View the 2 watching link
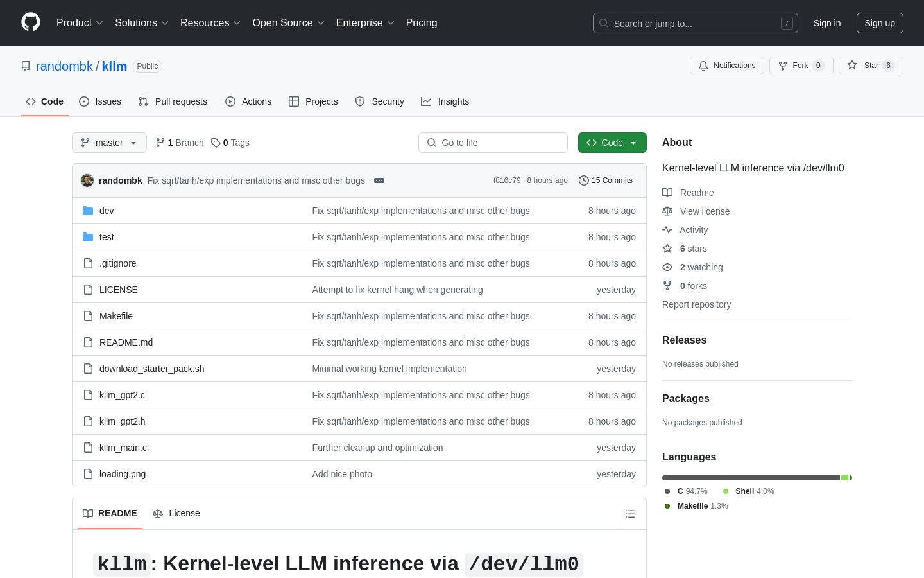924x578 pixels. tap(692, 267)
